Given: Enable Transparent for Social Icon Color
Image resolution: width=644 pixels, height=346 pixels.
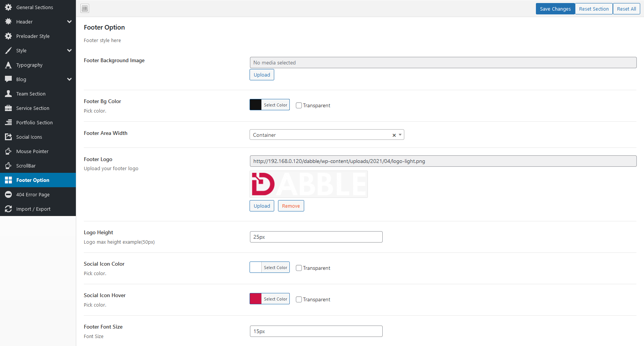Looking at the screenshot, I should [299, 268].
